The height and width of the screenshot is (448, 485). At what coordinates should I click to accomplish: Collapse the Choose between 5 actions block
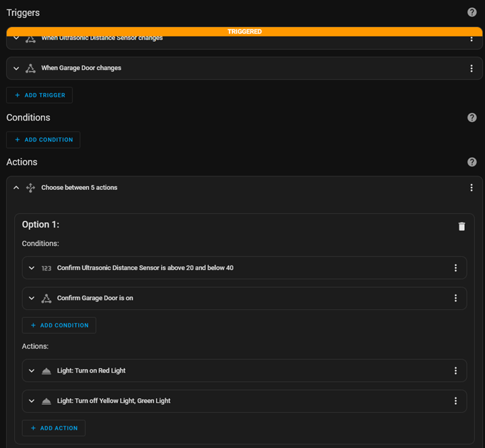tap(16, 187)
